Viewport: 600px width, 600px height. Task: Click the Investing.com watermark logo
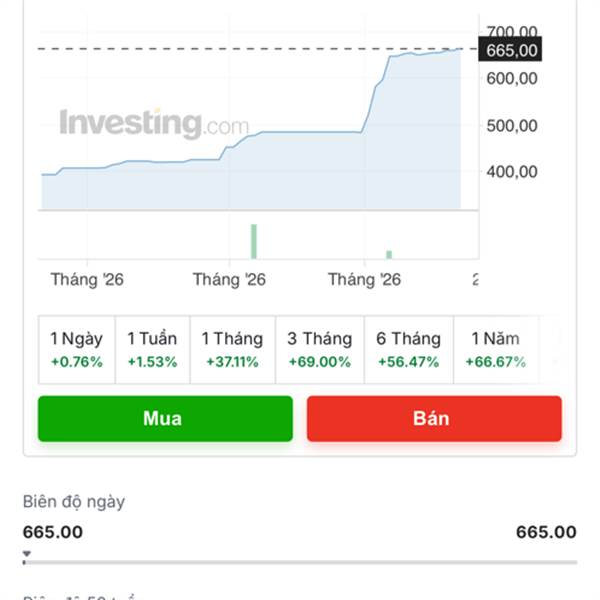[154, 123]
